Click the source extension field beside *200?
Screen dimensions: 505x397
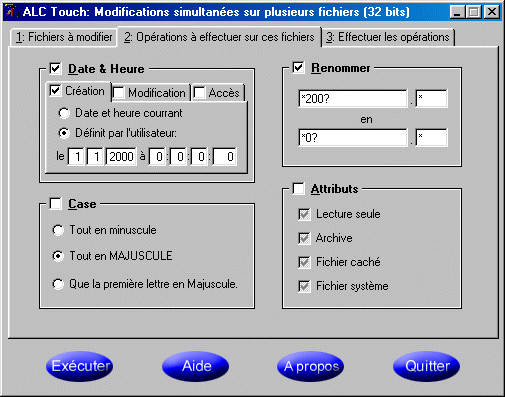(x=431, y=98)
